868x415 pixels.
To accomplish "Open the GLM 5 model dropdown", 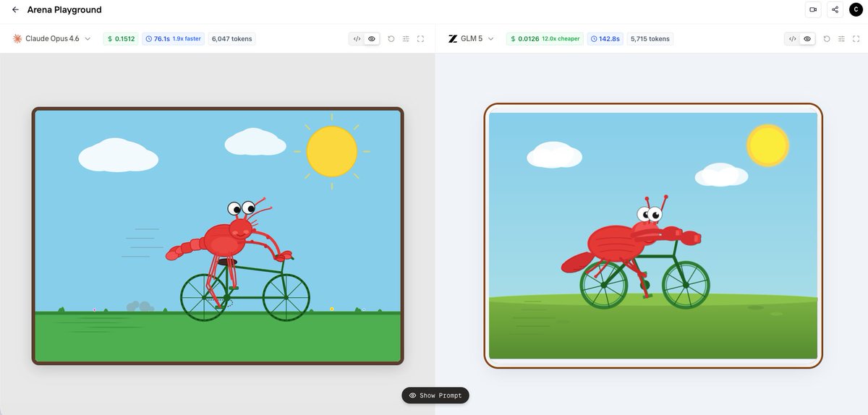I will point(472,39).
